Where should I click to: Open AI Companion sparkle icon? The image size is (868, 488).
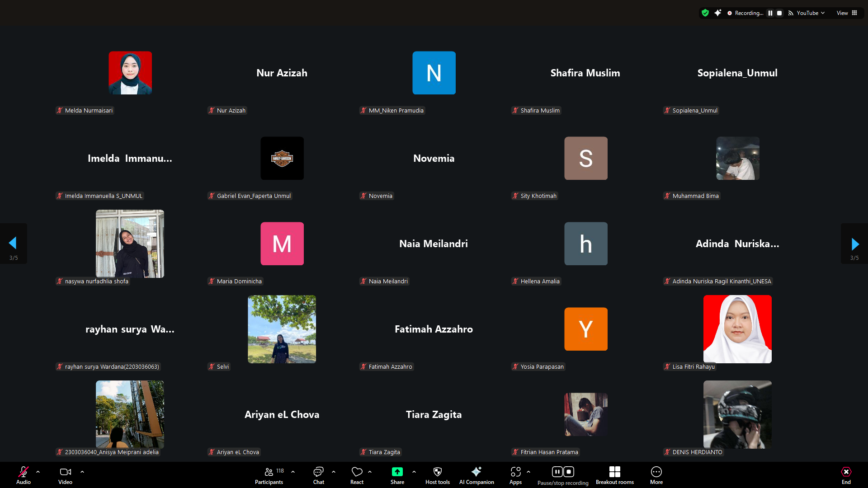point(476,472)
